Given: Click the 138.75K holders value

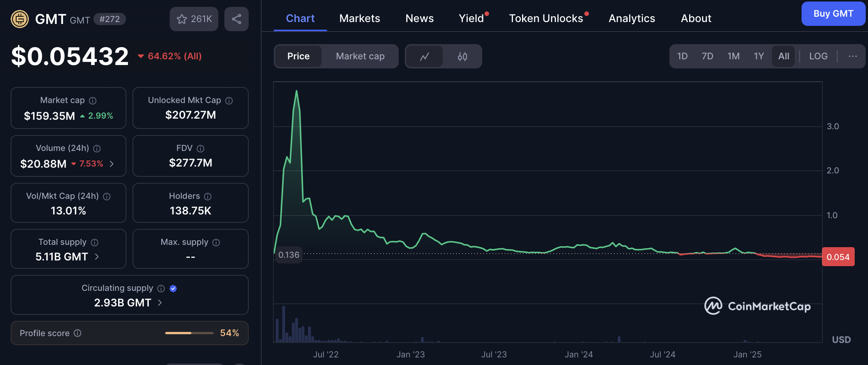Looking at the screenshot, I should (191, 211).
